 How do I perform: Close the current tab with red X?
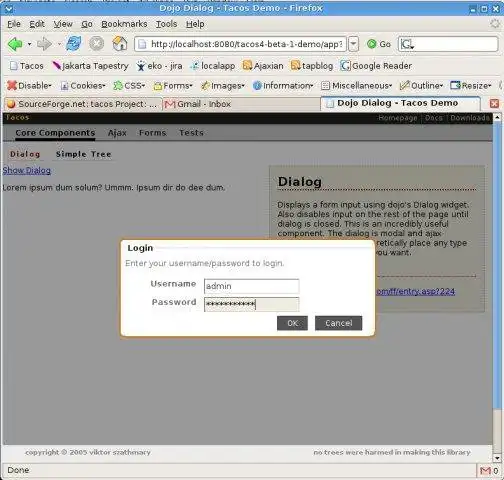click(x=494, y=104)
